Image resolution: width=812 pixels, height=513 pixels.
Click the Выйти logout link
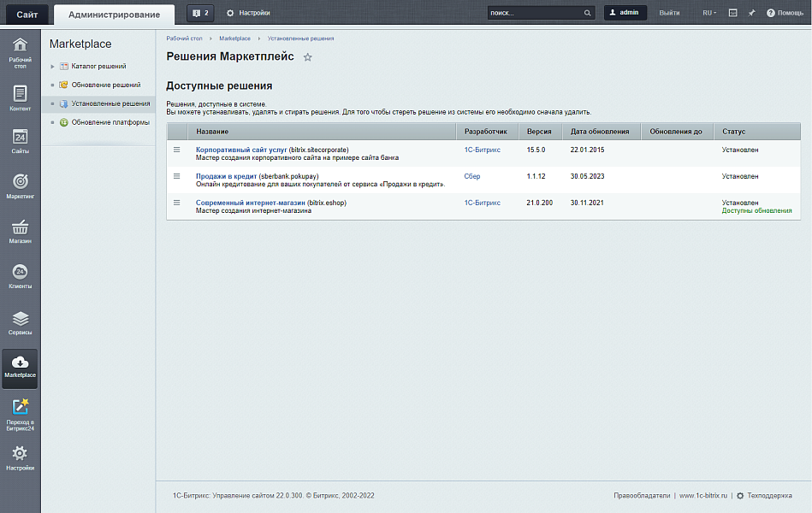pyautogui.click(x=669, y=13)
